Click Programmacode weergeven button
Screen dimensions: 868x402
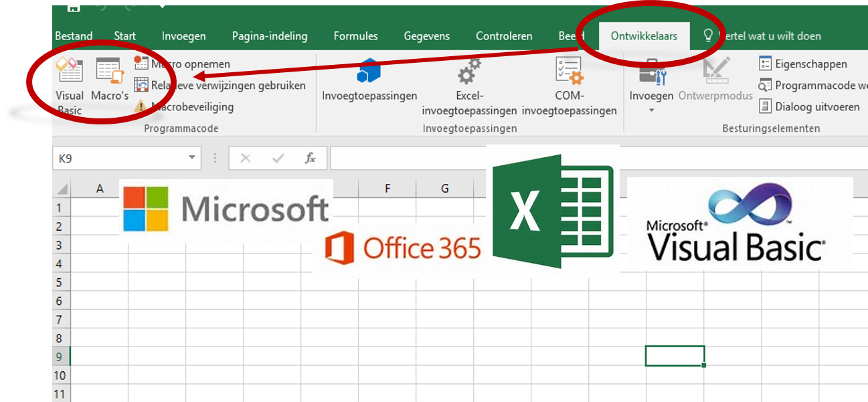pos(813,85)
